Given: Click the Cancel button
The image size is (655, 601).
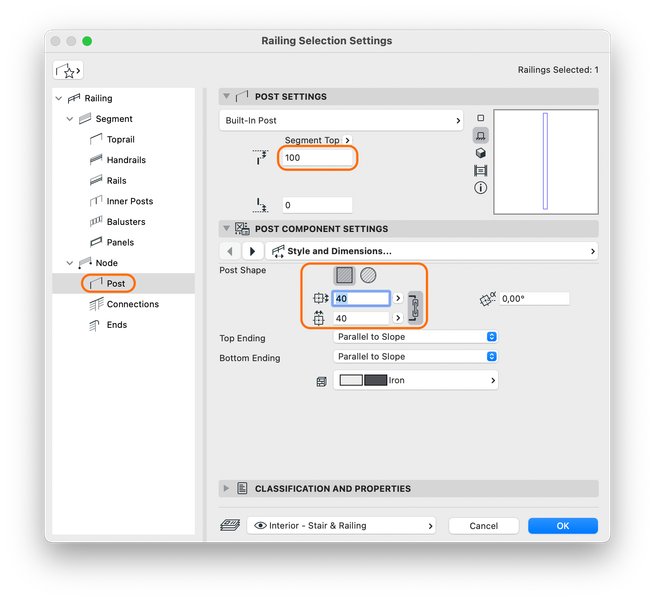Looking at the screenshot, I should [483, 525].
